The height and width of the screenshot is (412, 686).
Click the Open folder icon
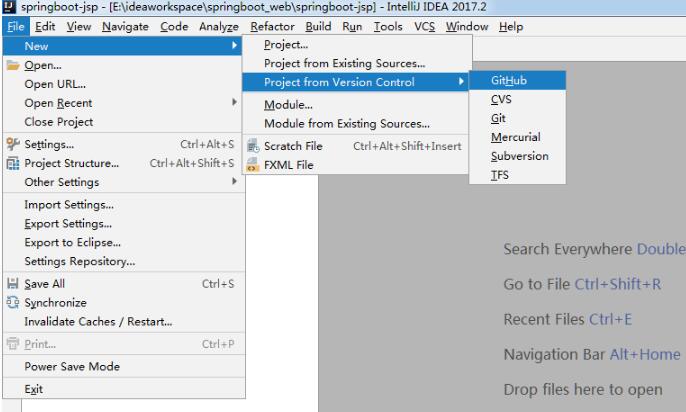pos(13,66)
